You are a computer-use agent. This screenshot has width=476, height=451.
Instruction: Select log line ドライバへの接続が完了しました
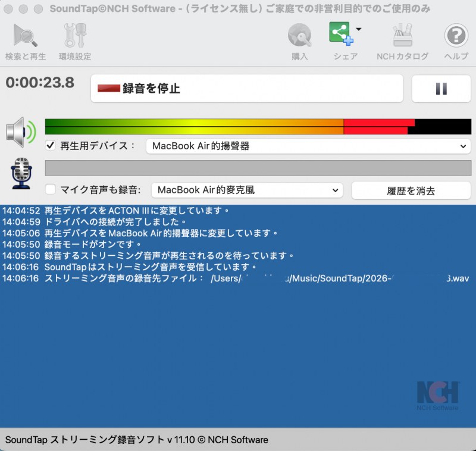(95, 222)
